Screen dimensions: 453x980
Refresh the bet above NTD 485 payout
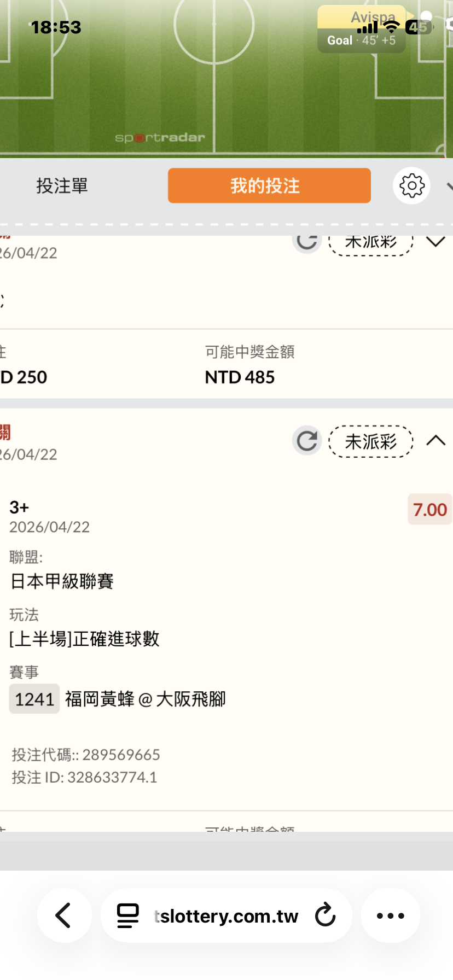307,242
